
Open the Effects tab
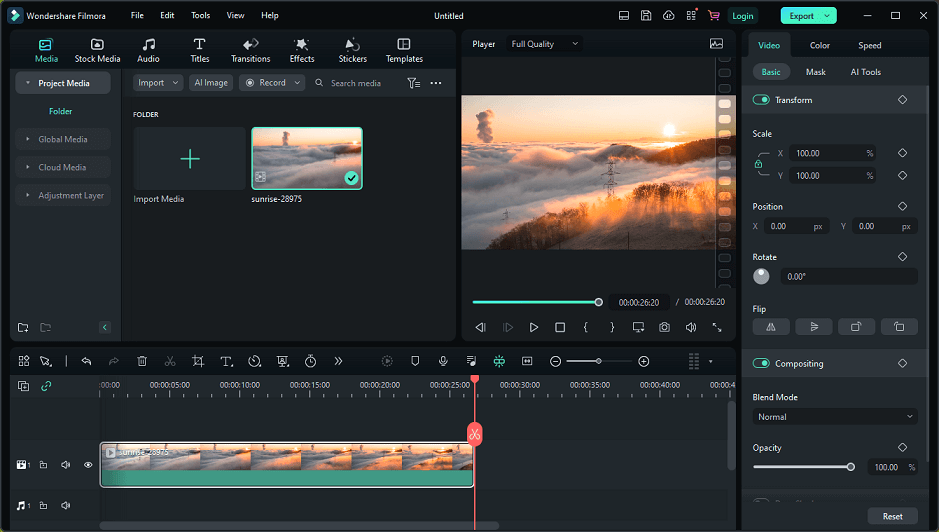[x=302, y=50]
